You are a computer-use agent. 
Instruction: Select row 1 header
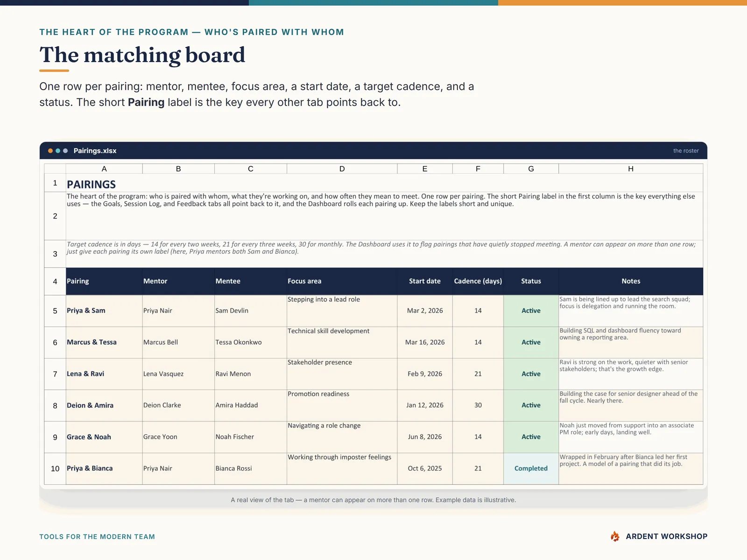point(55,183)
